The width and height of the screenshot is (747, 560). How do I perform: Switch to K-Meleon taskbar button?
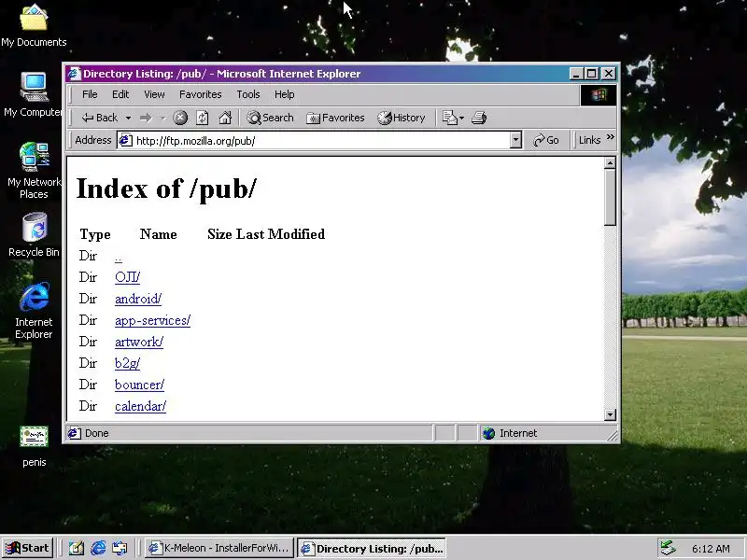(219, 548)
